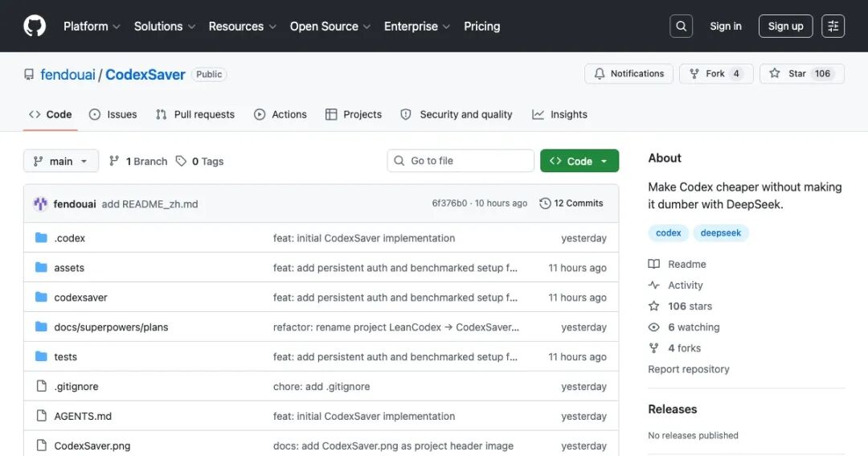Open the main branch selector dropdown

[61, 161]
